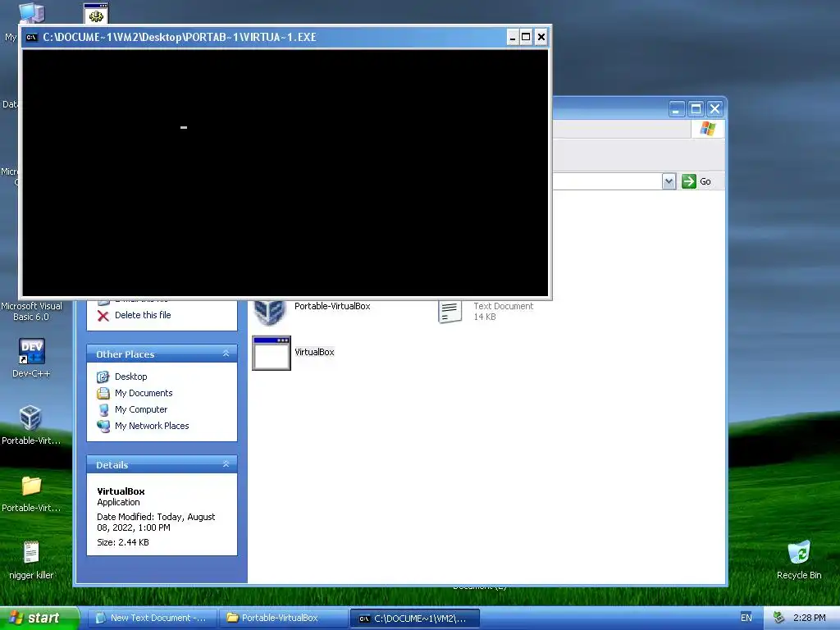The width and height of the screenshot is (840, 630).
Task: Click the Go button label in Explorer
Action: [x=705, y=181]
